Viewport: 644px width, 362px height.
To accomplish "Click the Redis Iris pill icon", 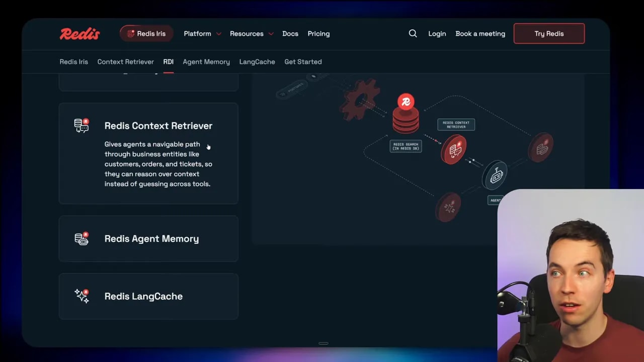I will 131,34.
